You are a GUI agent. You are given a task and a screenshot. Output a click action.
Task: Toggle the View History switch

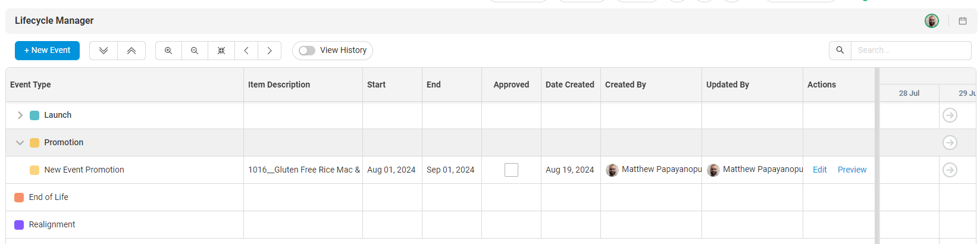pyautogui.click(x=307, y=51)
